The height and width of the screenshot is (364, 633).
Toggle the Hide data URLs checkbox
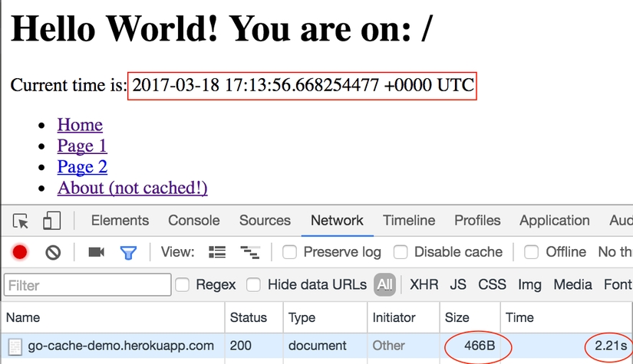tap(254, 285)
